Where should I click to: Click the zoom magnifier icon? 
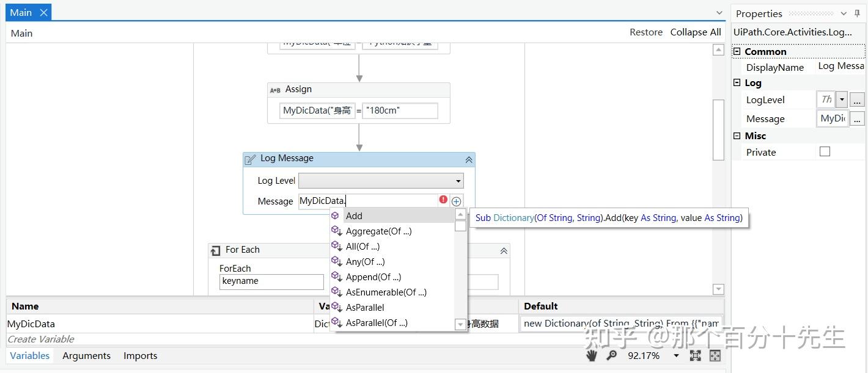coord(611,355)
